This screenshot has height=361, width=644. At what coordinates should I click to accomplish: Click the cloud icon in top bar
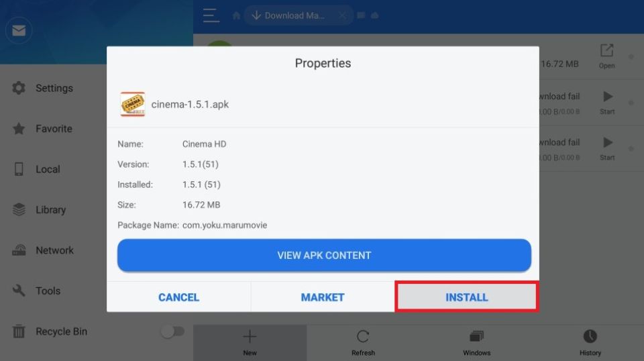374,15
